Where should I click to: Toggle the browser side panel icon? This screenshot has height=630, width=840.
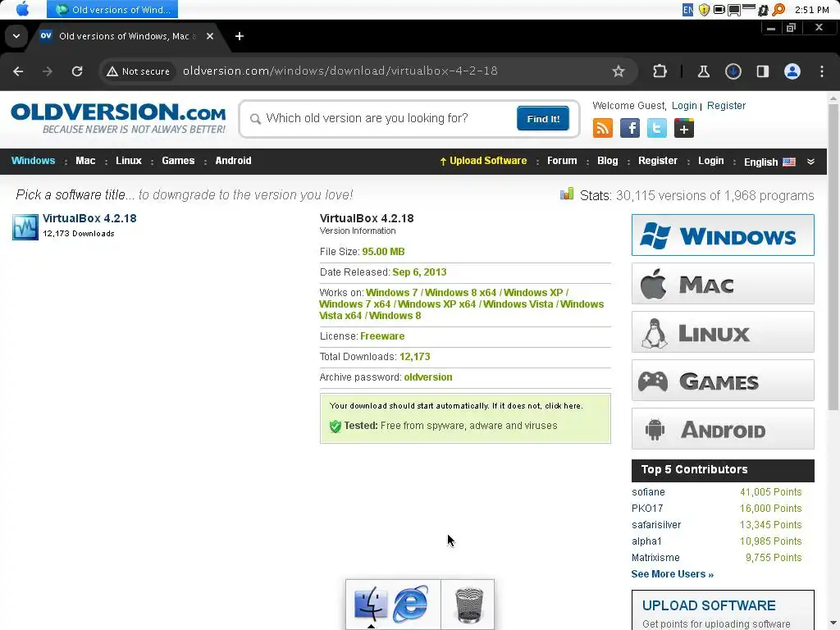coord(763,71)
